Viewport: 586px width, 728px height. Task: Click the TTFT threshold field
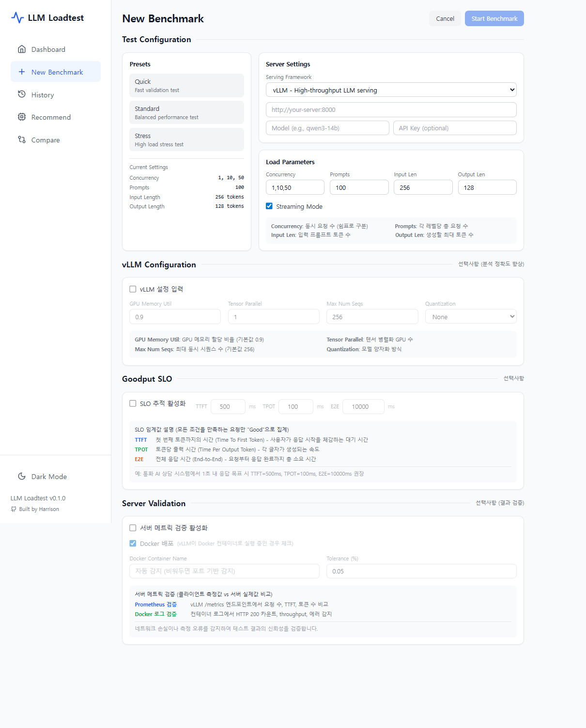pos(228,406)
